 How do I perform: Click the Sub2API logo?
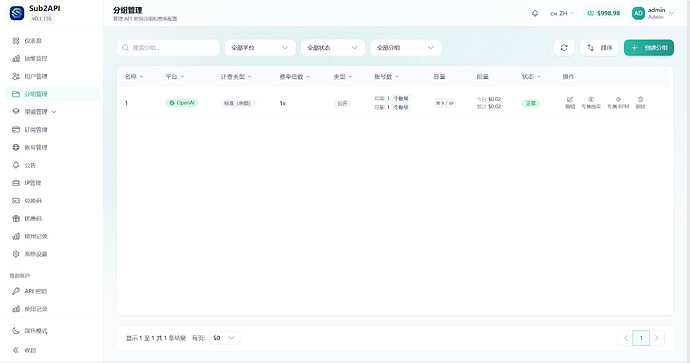tap(17, 13)
